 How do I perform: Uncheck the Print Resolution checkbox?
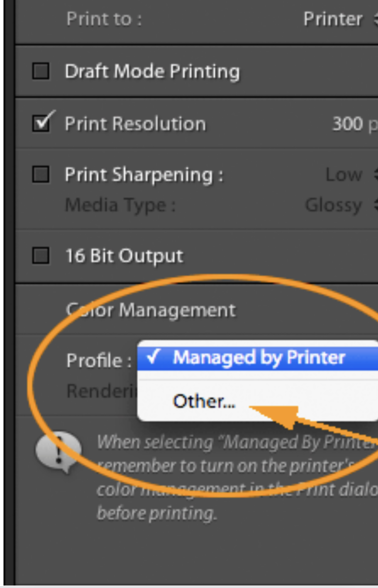pos(41,123)
